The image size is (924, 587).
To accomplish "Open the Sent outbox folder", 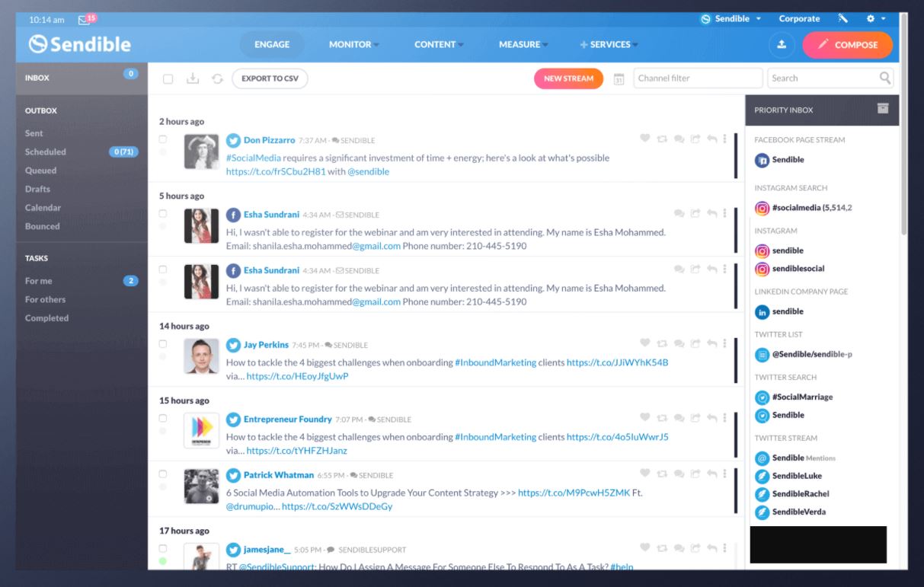I will (x=34, y=133).
